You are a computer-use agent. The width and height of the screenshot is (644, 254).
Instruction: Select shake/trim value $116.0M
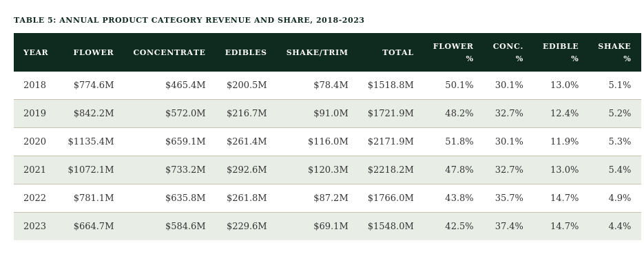[x=328, y=142]
